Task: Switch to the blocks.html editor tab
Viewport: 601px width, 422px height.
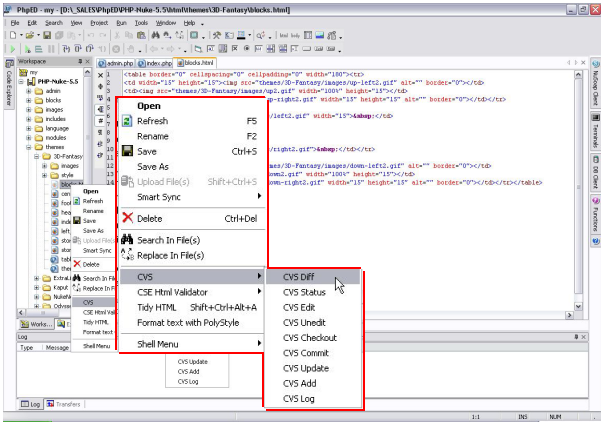Action: 195,62
